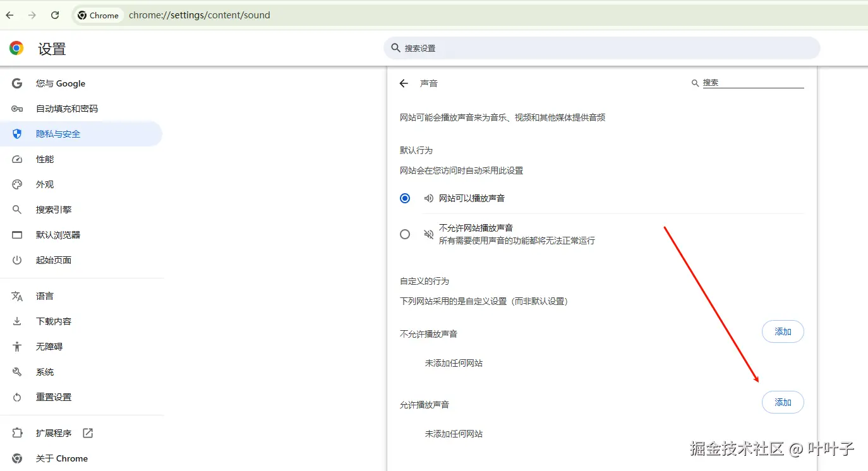Click the 网站会在您访问时自动采用此设置 text
The width and height of the screenshot is (868, 471).
click(x=462, y=170)
